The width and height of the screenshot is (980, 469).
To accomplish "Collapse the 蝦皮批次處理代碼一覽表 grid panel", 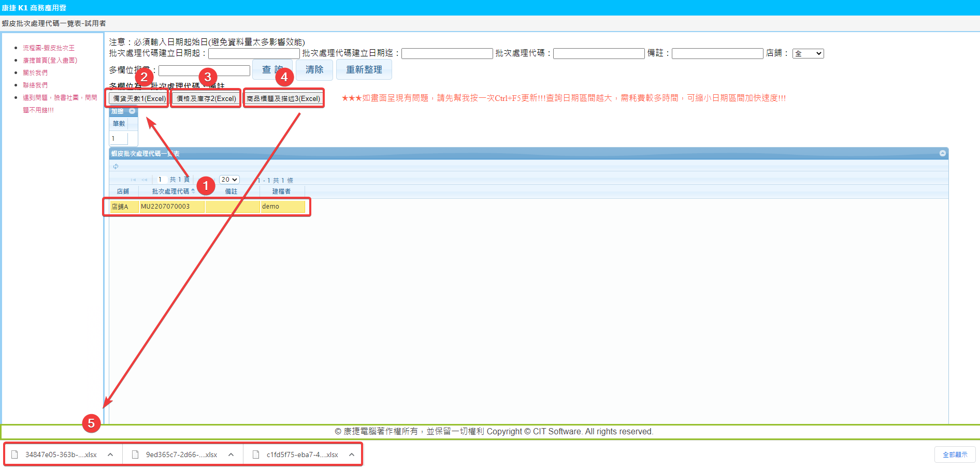I will click(942, 153).
